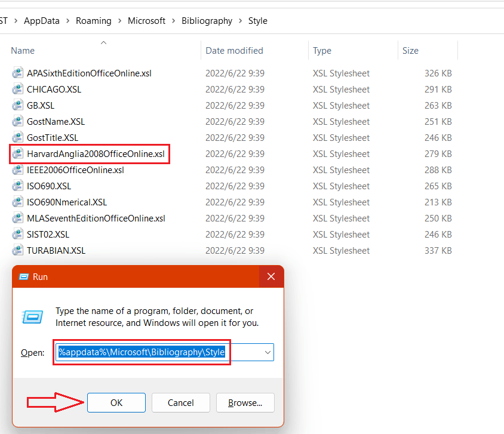The height and width of the screenshot is (434, 504).
Task: Expand the breadcrumb chevron after AppData
Action: (68, 21)
